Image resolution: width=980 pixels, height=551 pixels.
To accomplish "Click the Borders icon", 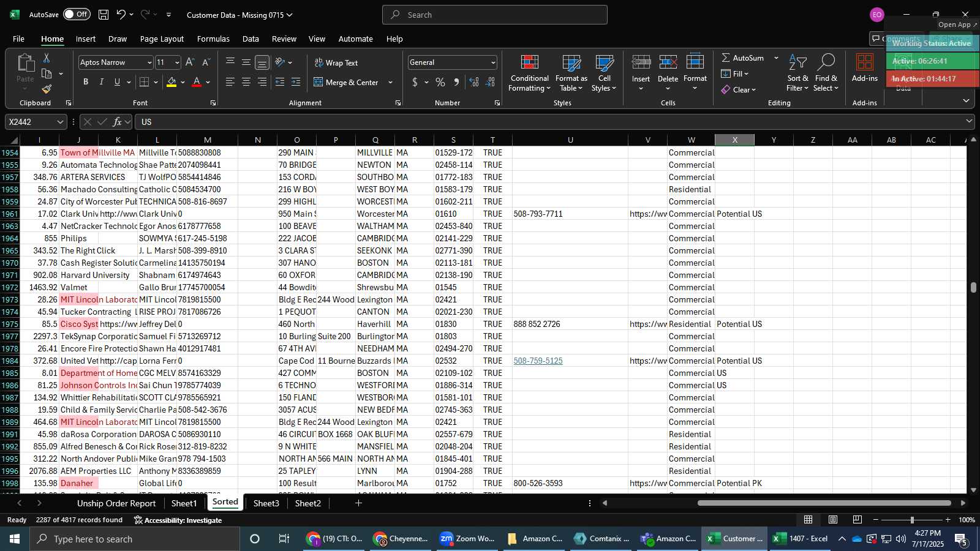I will point(145,82).
